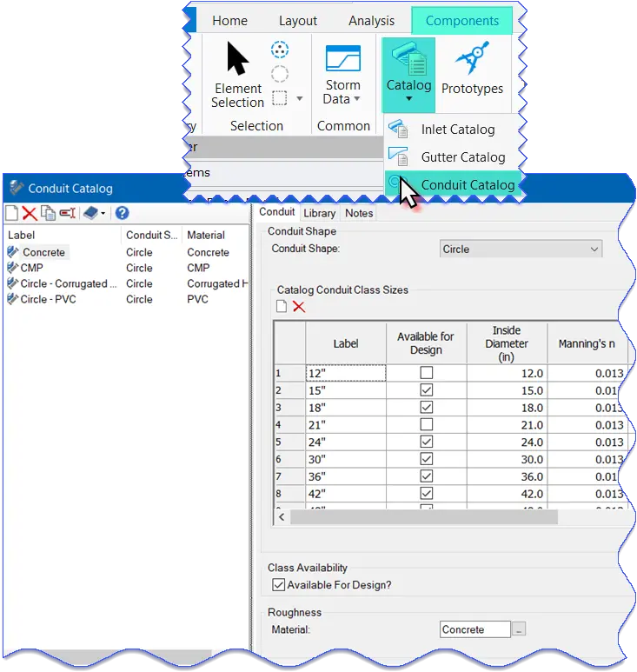Screen dimensions: 637x672
Task: Choose the dashed circle selection icon
Action: click(x=280, y=74)
